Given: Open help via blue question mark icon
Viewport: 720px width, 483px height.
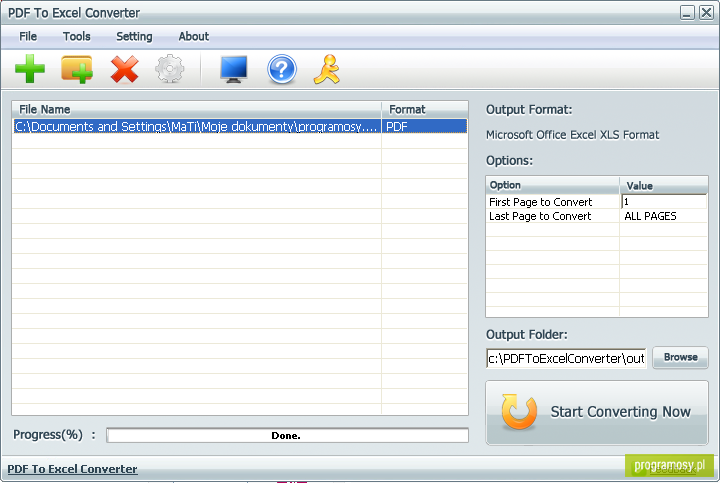Looking at the screenshot, I should click(x=281, y=69).
